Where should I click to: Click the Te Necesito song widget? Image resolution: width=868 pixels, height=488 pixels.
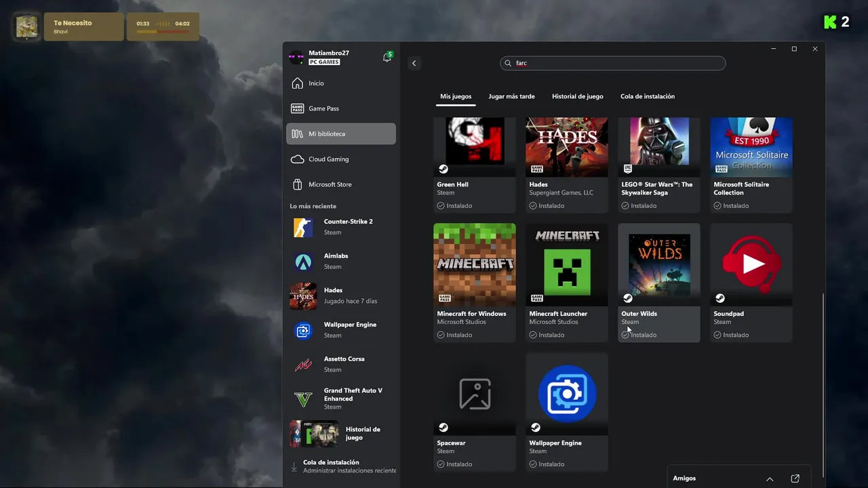click(84, 26)
